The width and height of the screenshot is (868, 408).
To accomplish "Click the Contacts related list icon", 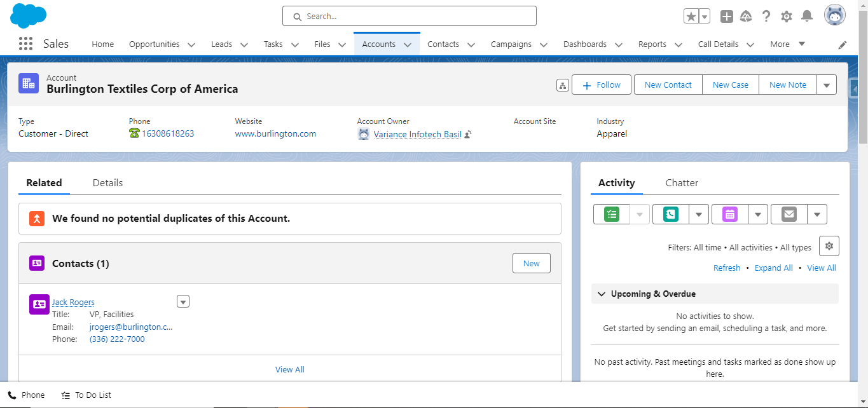I will 37,263.
